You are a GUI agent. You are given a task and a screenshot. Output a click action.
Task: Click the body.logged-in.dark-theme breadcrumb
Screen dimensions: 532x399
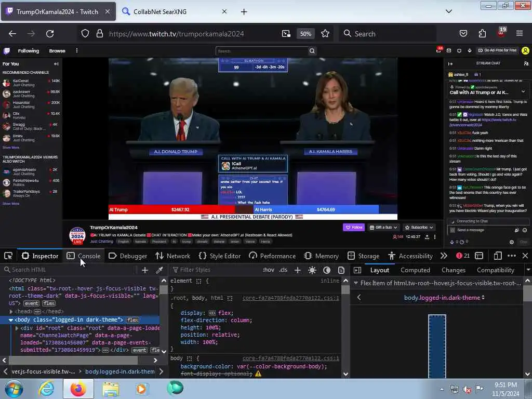pyautogui.click(x=120, y=371)
